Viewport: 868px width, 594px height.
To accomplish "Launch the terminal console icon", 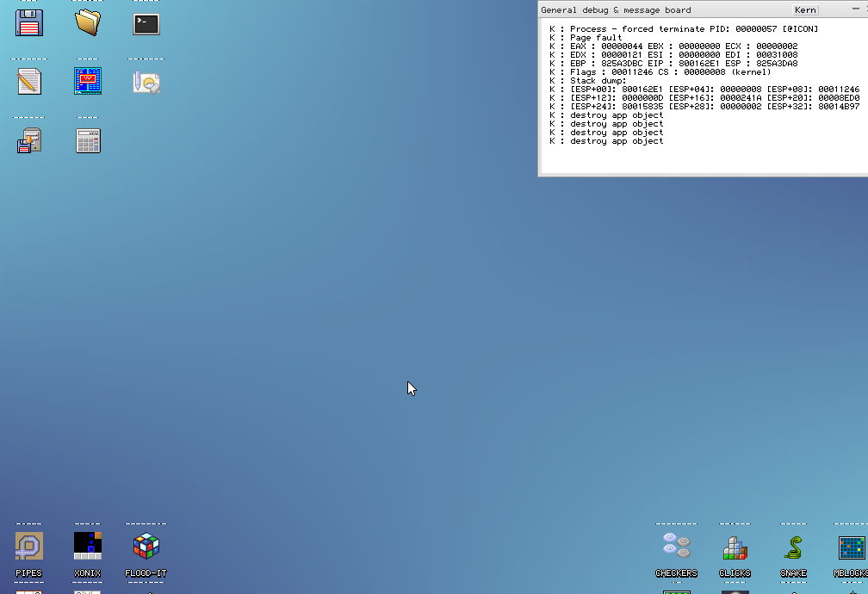I will pos(146,23).
